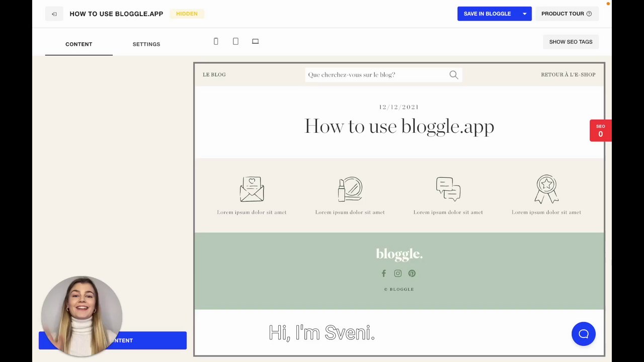Viewport: 644px width, 362px height.
Task: Open the Instagram icon in footer
Action: [x=398, y=274]
